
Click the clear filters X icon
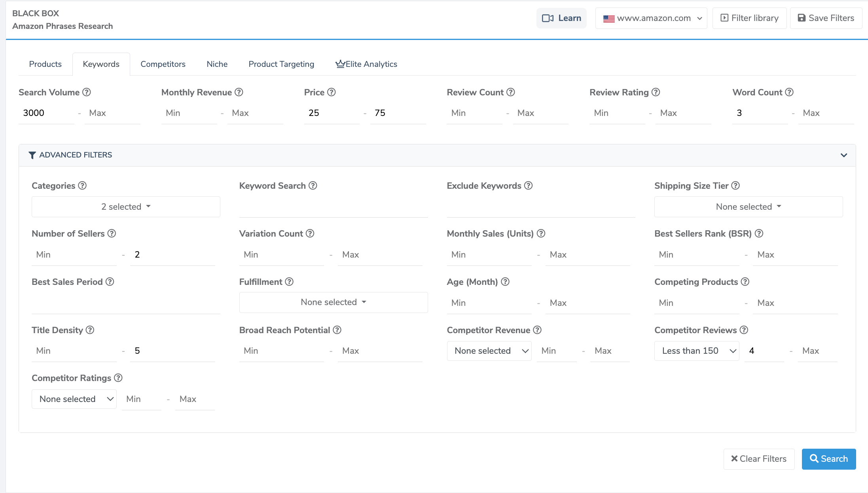[734, 459]
